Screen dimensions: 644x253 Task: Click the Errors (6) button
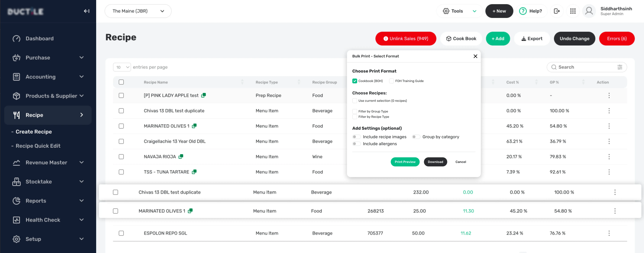(x=617, y=38)
